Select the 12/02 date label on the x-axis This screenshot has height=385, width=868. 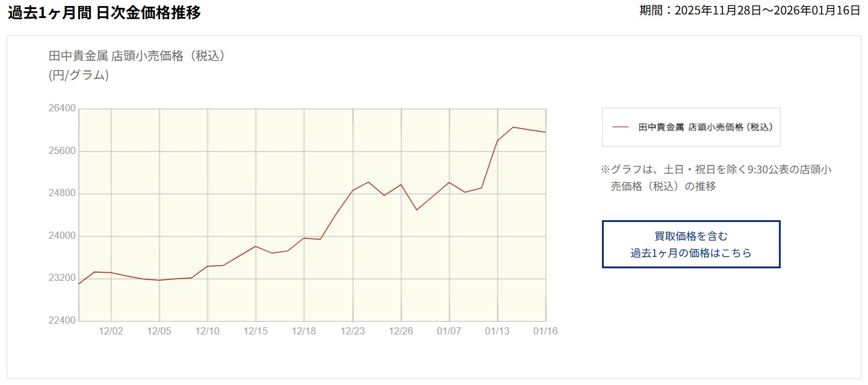coord(111,331)
